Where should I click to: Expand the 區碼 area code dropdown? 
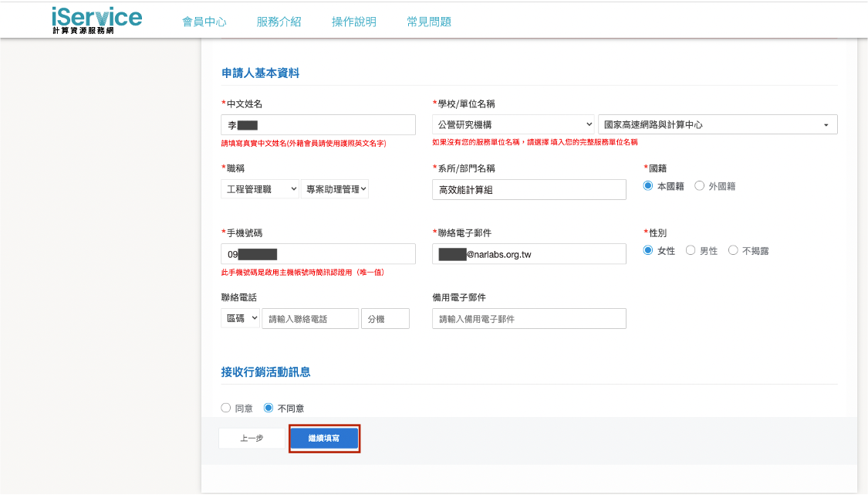[x=240, y=319]
